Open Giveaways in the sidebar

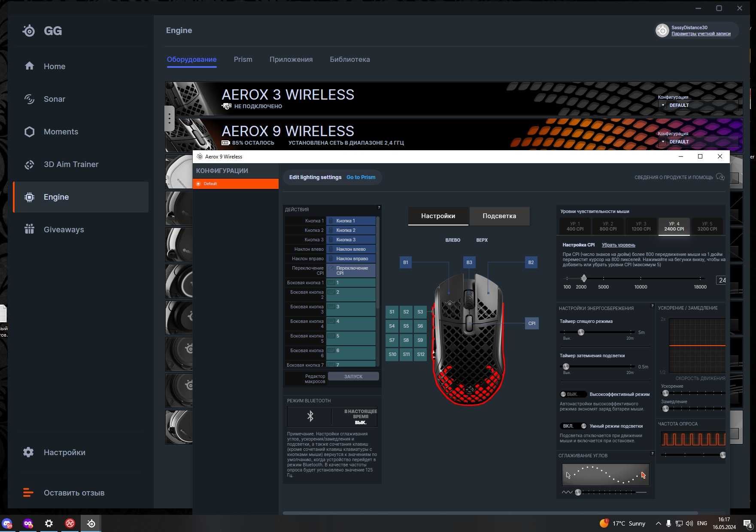[x=81, y=229]
